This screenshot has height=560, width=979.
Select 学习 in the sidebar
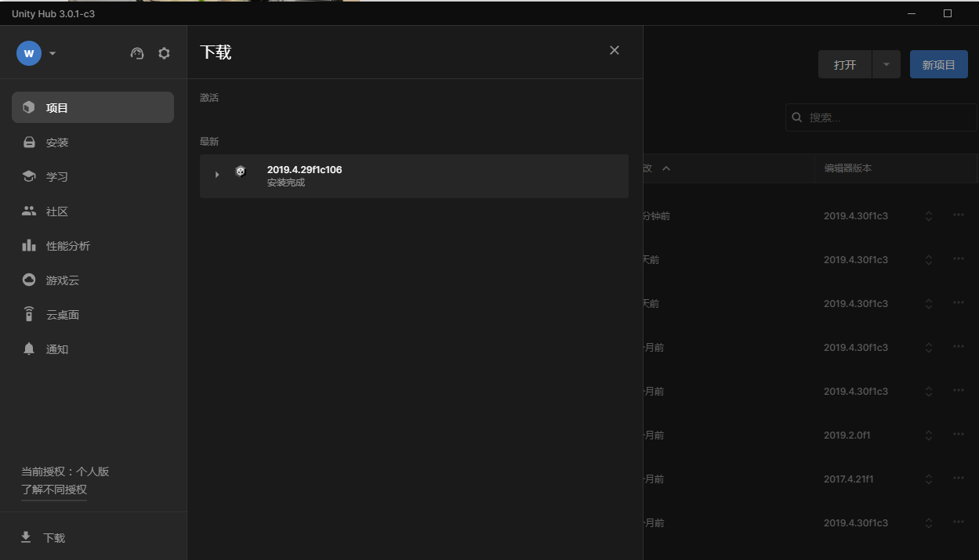[x=92, y=176]
